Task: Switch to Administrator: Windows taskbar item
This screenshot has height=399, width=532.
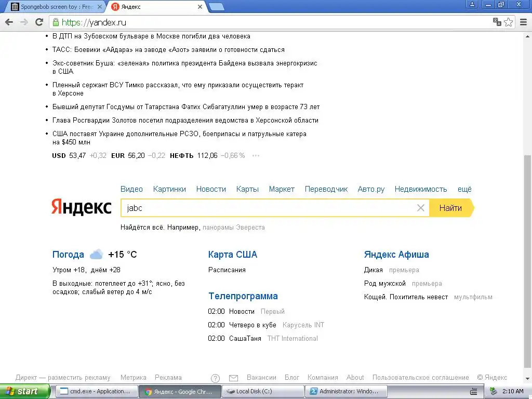Action: (x=347, y=392)
